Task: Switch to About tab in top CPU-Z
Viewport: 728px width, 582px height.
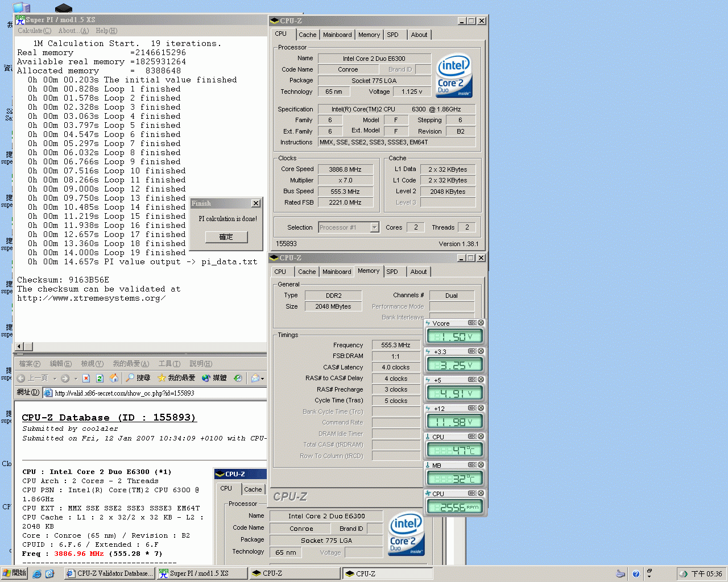Action: (x=419, y=35)
